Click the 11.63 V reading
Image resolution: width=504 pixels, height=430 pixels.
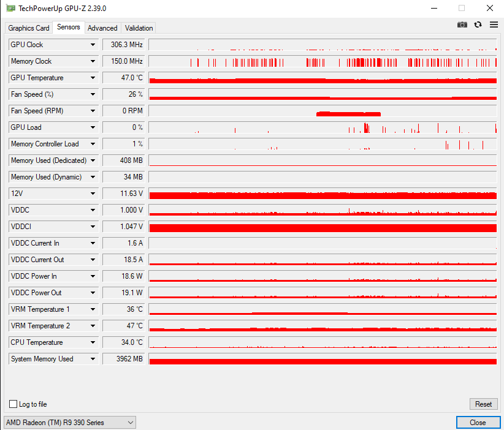tap(124, 194)
